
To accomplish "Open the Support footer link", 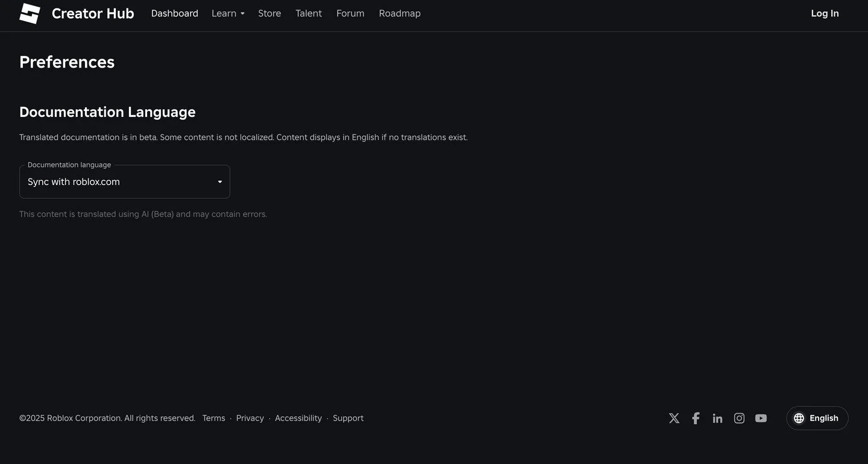I will pos(348,418).
